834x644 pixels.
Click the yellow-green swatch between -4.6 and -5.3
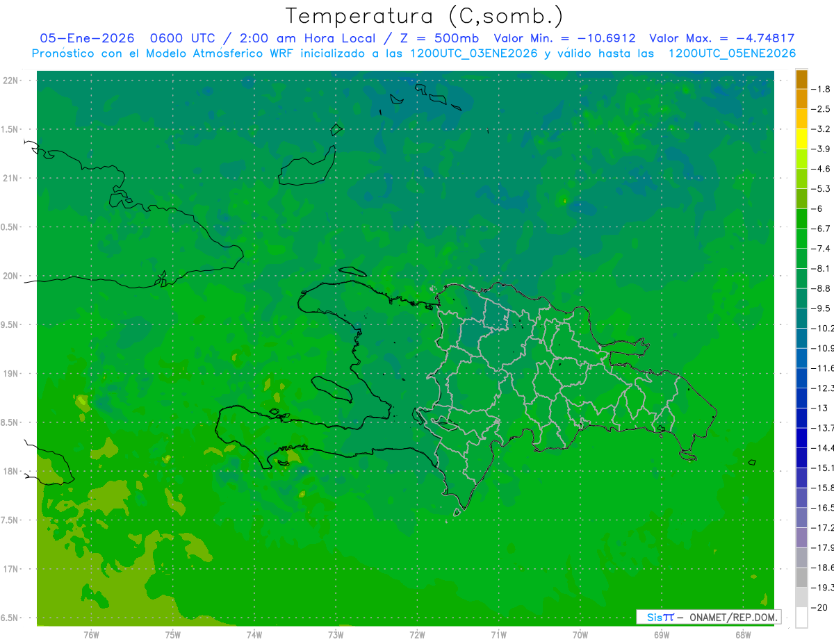pyautogui.click(x=801, y=179)
